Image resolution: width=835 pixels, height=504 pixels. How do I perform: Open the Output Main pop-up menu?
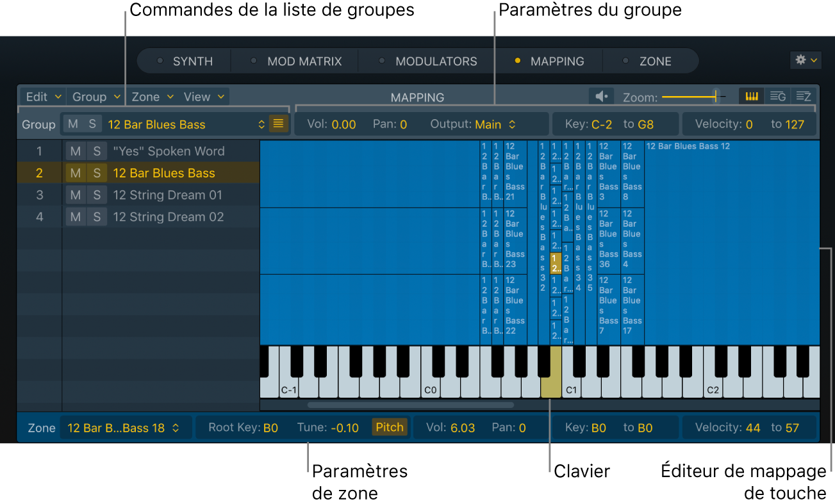[495, 124]
